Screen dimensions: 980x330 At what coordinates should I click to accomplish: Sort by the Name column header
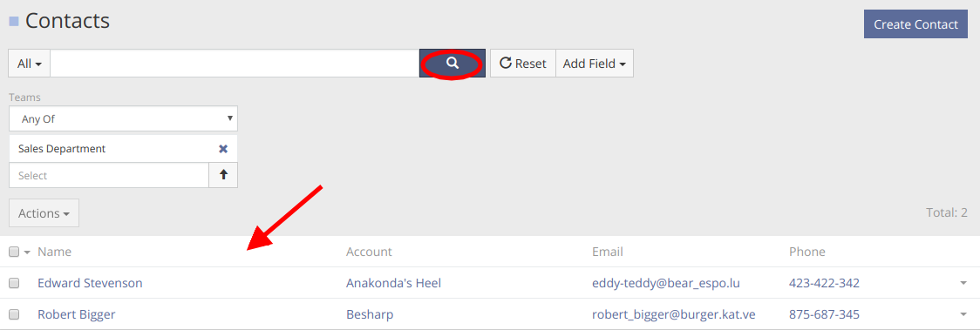pyautogui.click(x=54, y=252)
